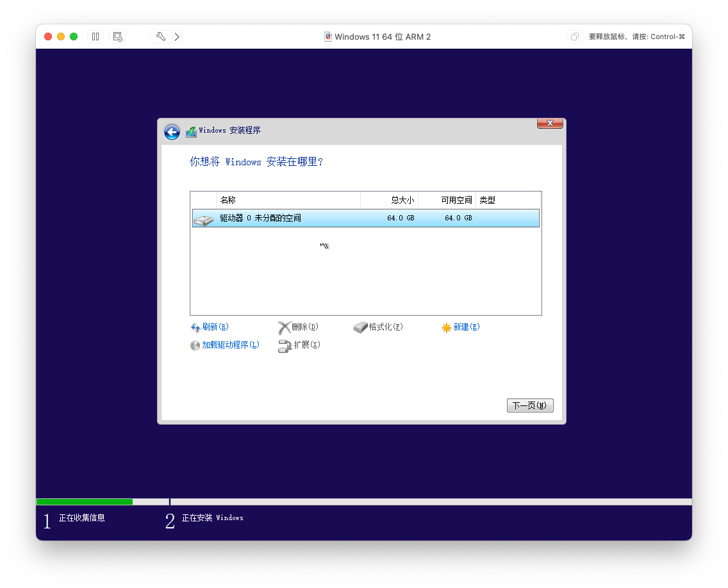Click the 名称 column header
The image size is (728, 588).
pos(288,200)
